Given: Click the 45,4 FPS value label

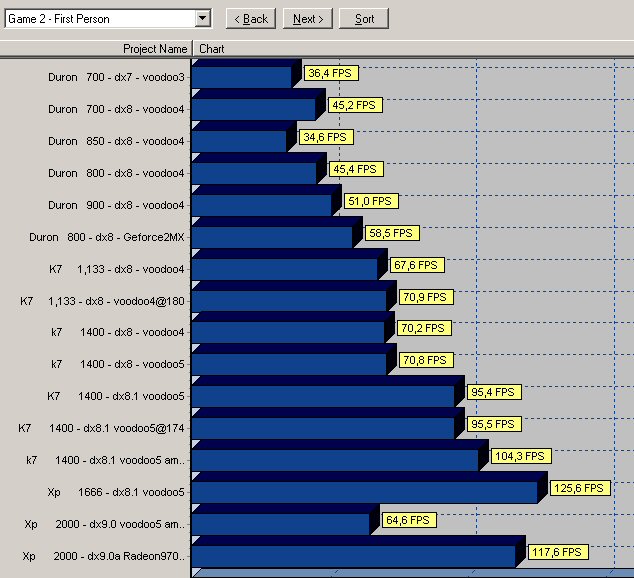Looking at the screenshot, I should [356, 169].
